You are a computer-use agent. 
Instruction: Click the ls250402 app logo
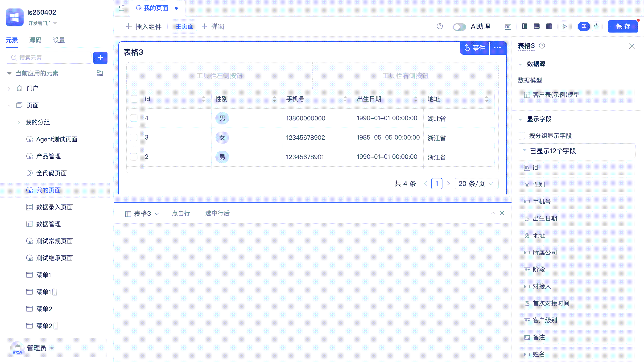(15, 17)
